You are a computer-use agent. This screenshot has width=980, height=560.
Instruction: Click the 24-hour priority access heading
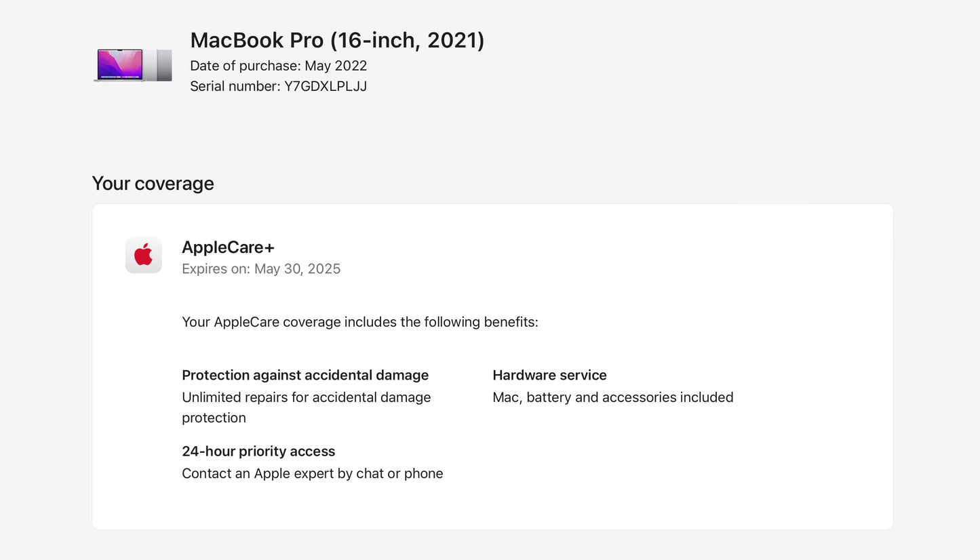pyautogui.click(x=258, y=452)
